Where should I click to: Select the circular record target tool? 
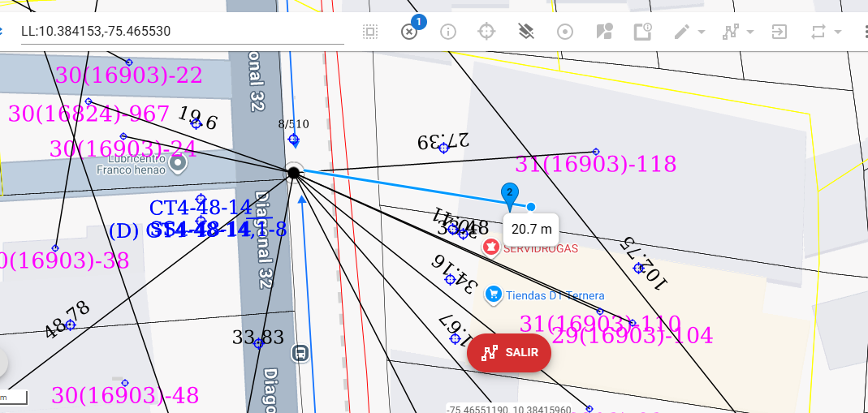click(x=565, y=32)
